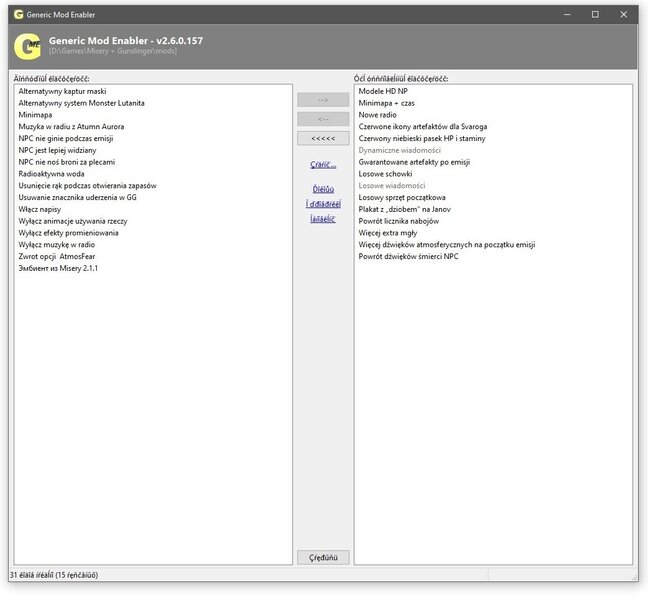Click the first link below the '<<<<<' button
Image resolution: width=648 pixels, height=600 pixels.
323,164
